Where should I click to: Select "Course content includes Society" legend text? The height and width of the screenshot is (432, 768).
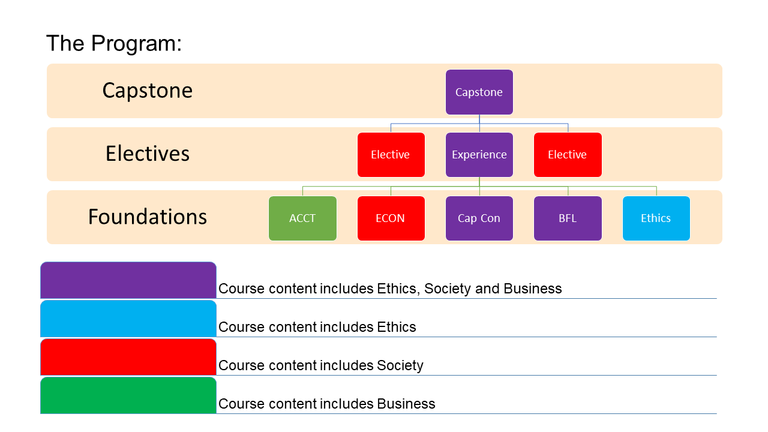320,365
